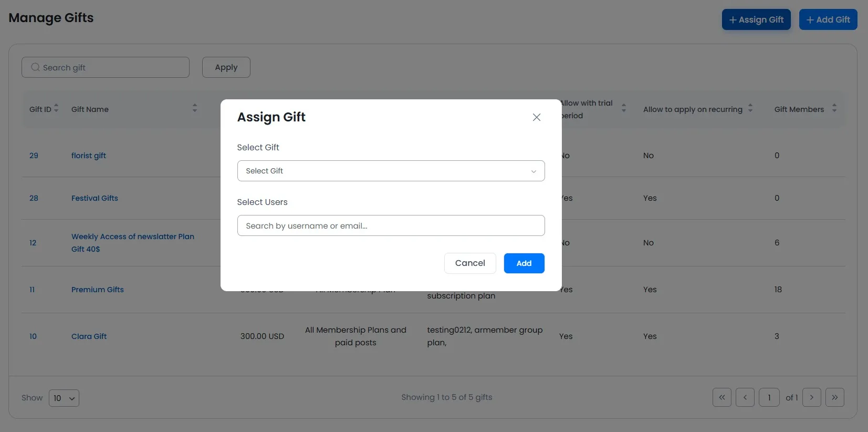Go to the previous page arrow

(x=745, y=397)
